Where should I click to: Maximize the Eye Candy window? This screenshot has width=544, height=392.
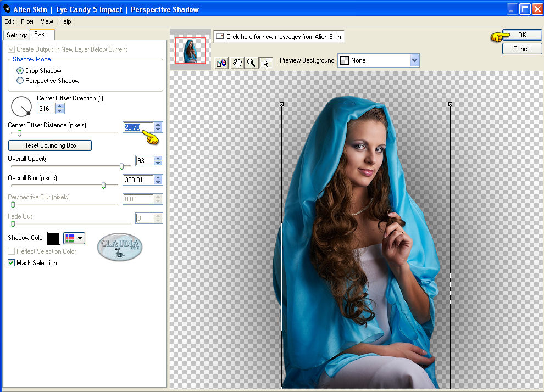point(525,9)
